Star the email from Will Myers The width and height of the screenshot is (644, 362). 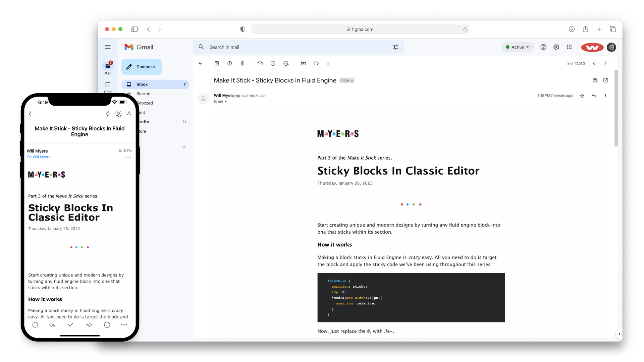582,96
